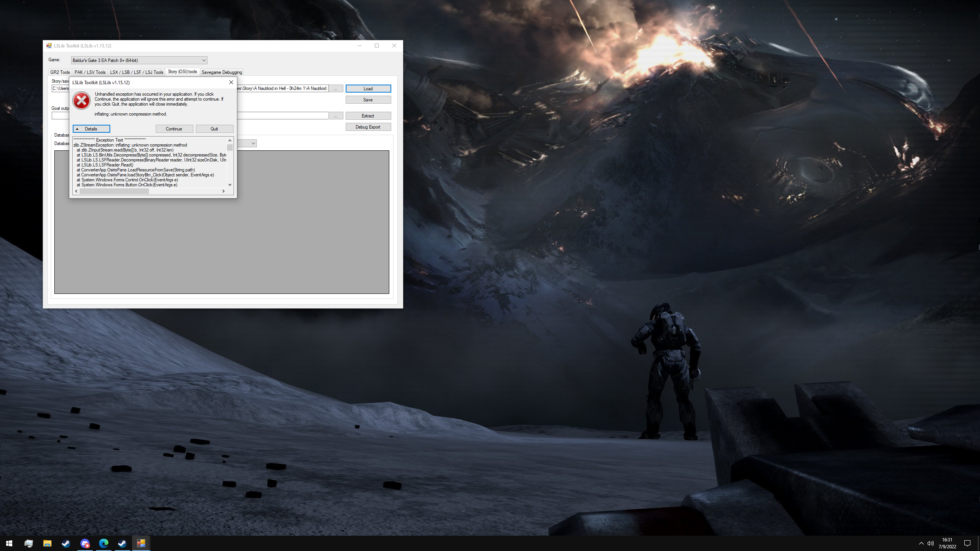
Task: Minimize the LSLib Toolkit window
Action: 359,46
